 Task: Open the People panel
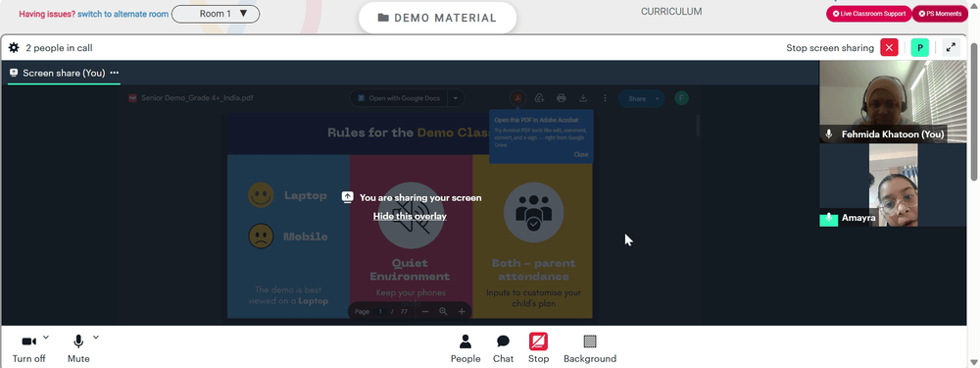point(465,348)
